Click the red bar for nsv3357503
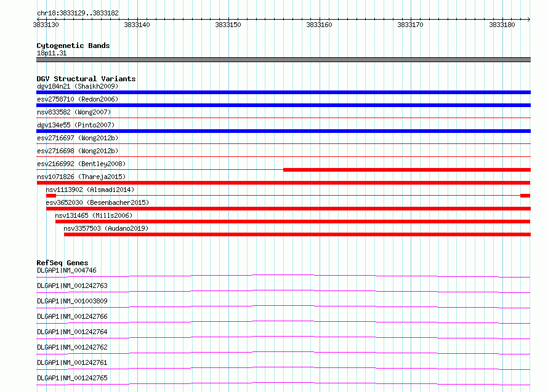Image resolution: width=548 pixels, height=392 pixels. tap(297, 234)
